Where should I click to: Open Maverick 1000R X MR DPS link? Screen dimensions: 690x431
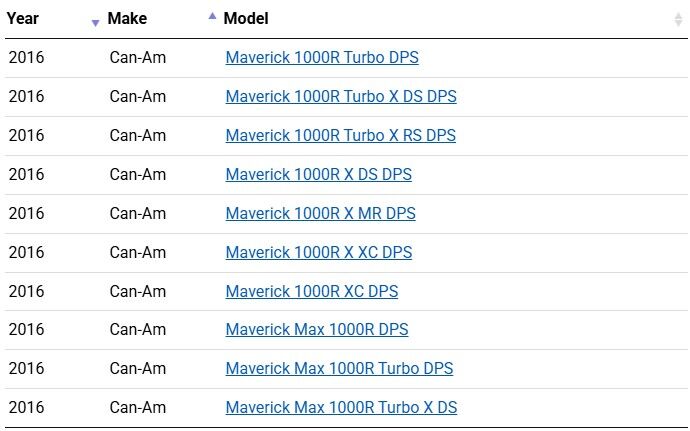click(x=320, y=213)
